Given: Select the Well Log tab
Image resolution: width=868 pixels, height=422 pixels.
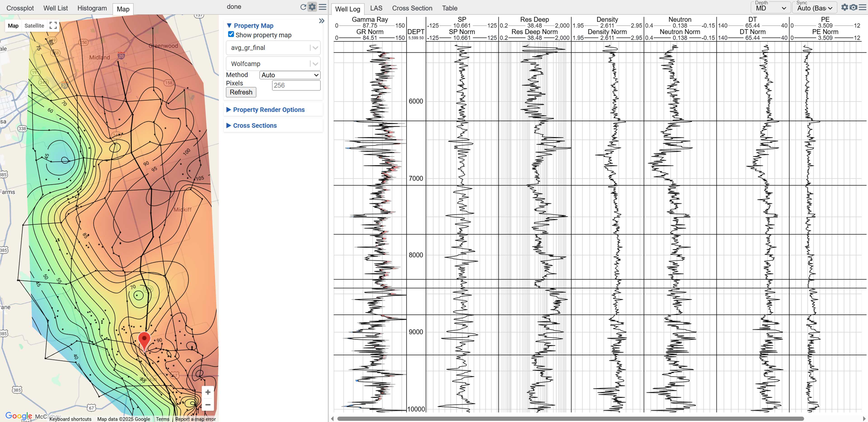Looking at the screenshot, I should pos(347,9).
